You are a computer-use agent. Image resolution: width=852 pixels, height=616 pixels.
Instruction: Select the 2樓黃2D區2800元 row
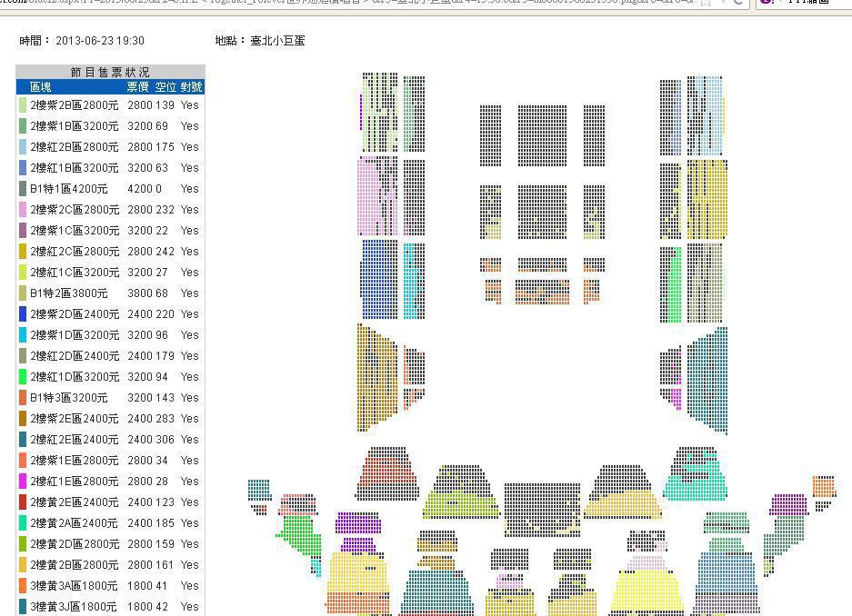point(110,544)
